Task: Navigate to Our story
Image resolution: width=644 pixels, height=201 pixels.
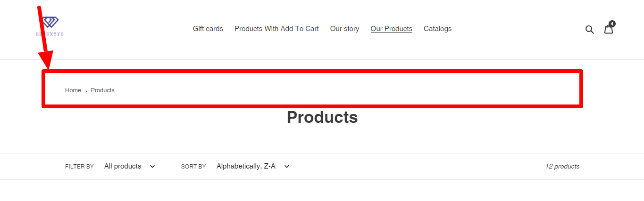Action: click(x=344, y=29)
